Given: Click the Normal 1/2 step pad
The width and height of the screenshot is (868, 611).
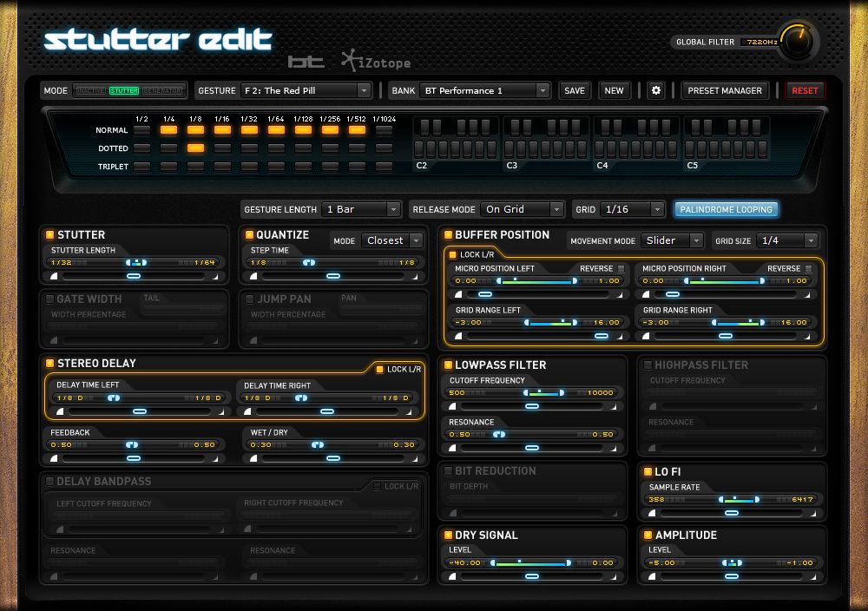Looking at the screenshot, I should pos(141,130).
